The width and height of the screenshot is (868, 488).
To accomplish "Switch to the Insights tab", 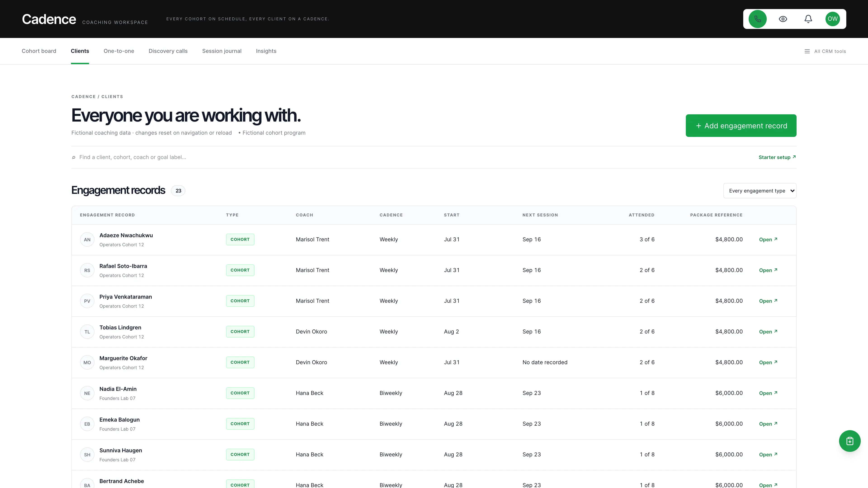I will 266,51.
